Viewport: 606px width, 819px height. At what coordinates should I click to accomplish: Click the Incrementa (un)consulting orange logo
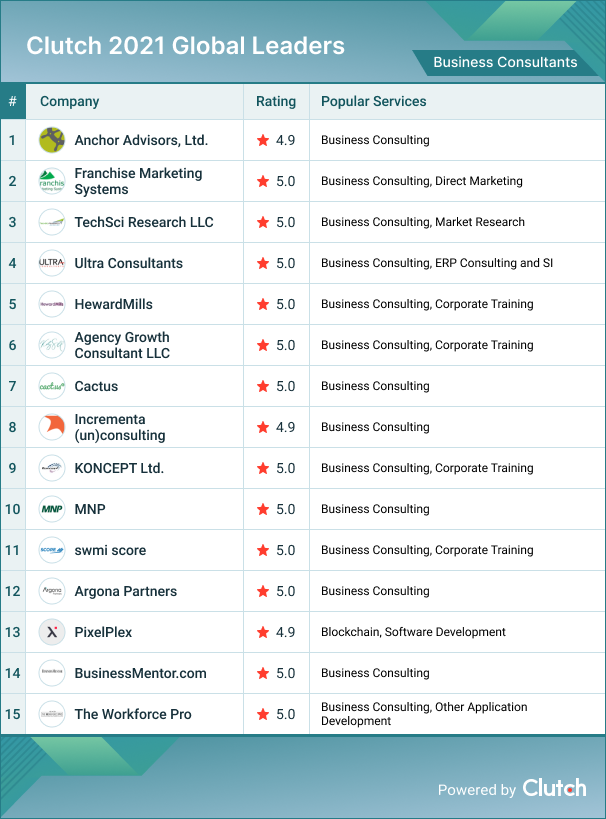[52, 427]
